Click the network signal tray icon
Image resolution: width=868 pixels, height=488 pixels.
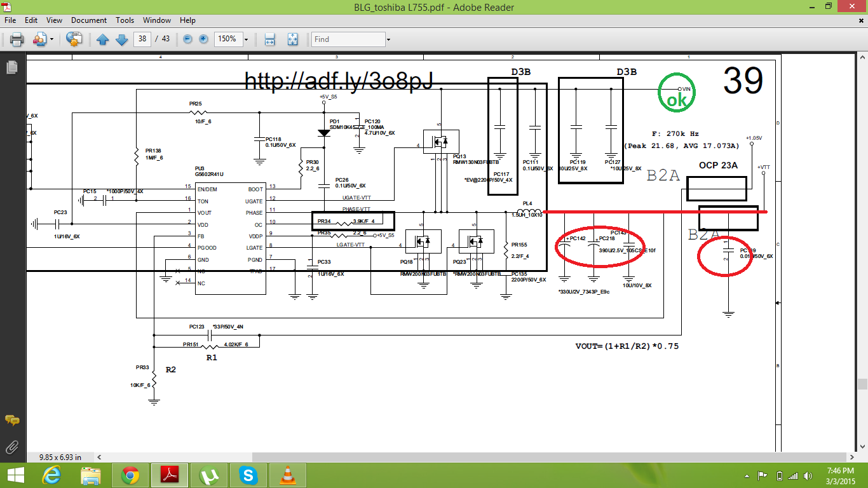click(793, 475)
